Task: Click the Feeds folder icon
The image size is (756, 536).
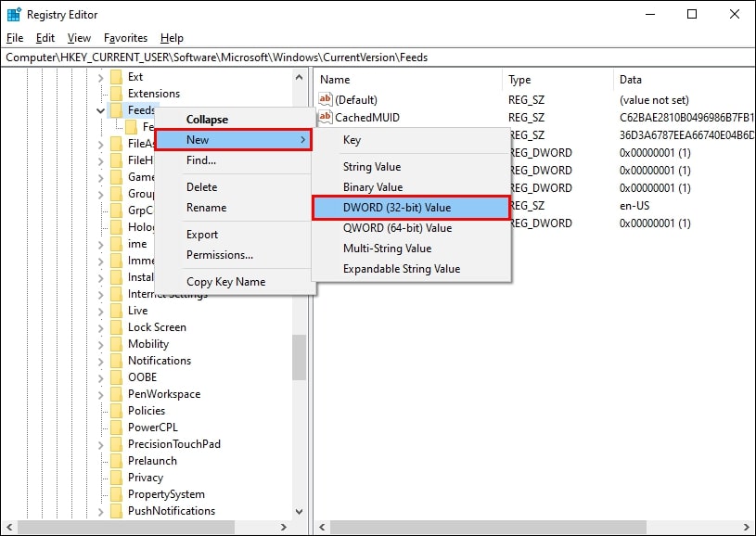Action: [x=116, y=110]
